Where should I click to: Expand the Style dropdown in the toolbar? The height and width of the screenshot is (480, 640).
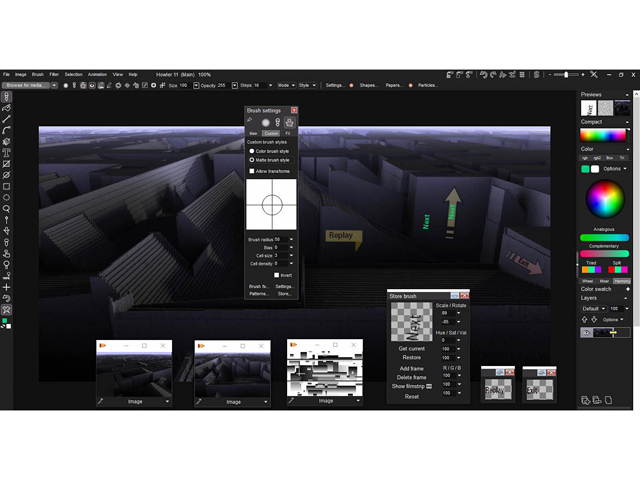click(307, 85)
